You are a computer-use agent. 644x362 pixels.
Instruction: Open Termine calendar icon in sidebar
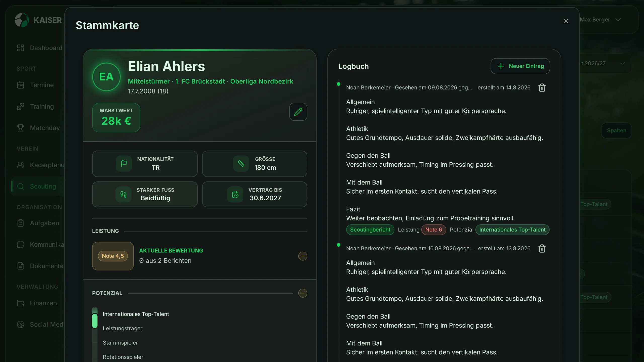coord(20,85)
